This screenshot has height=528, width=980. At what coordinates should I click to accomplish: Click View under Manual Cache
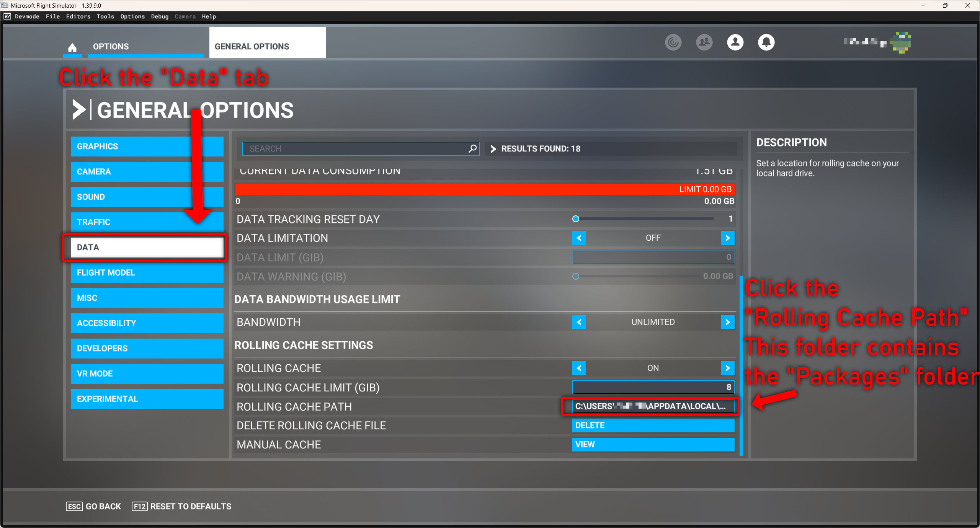[x=653, y=444]
